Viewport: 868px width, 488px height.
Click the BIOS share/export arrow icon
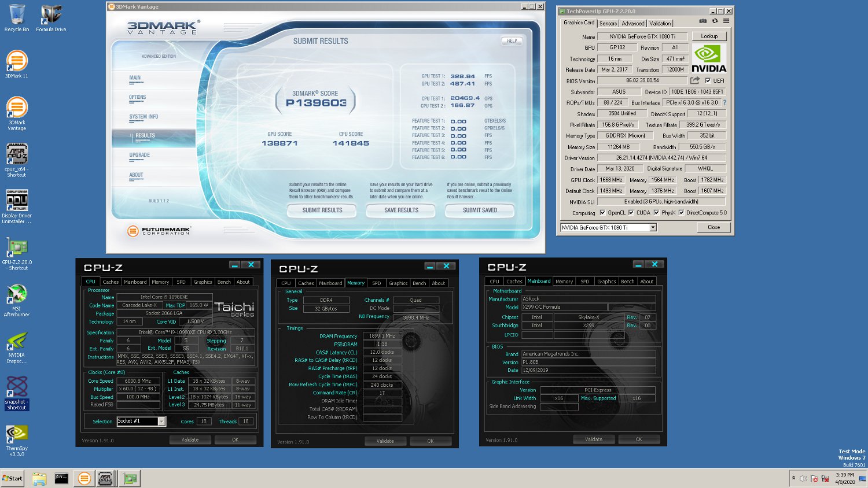[x=695, y=80]
